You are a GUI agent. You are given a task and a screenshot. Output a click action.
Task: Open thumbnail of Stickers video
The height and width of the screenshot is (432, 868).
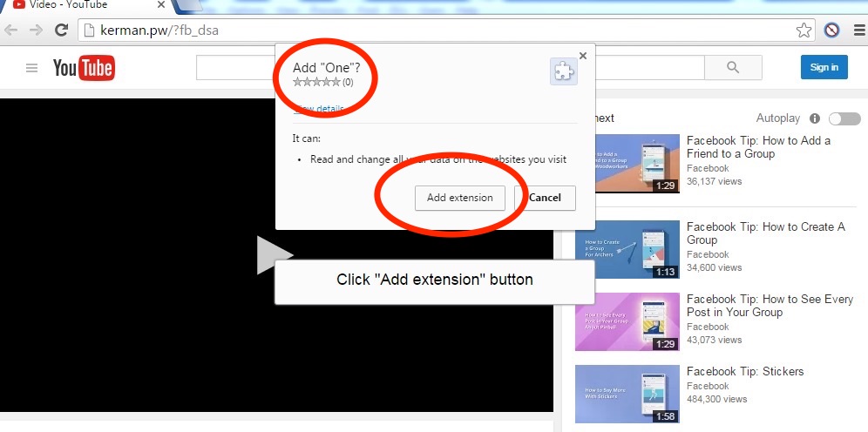tap(627, 394)
